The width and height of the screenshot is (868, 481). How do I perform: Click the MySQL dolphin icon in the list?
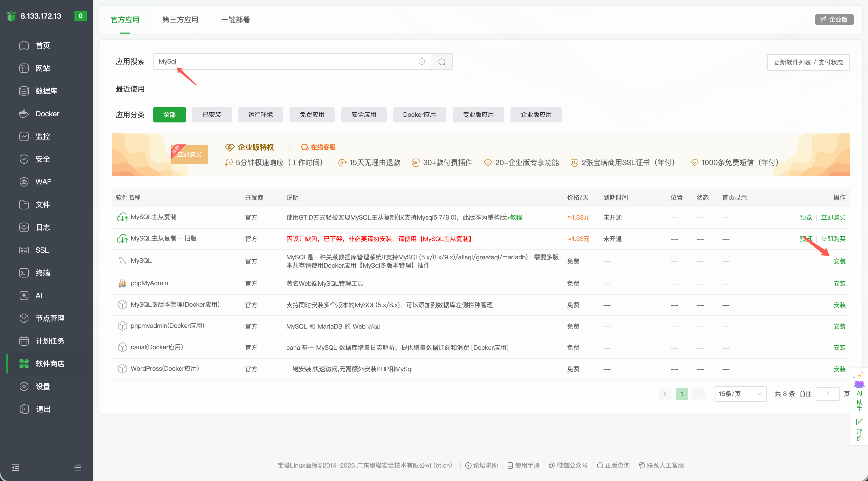pos(122,261)
